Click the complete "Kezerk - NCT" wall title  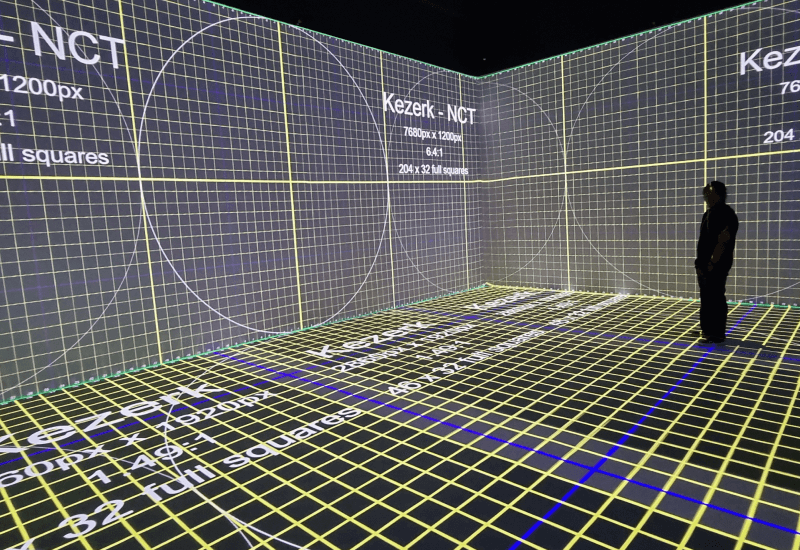tap(429, 109)
